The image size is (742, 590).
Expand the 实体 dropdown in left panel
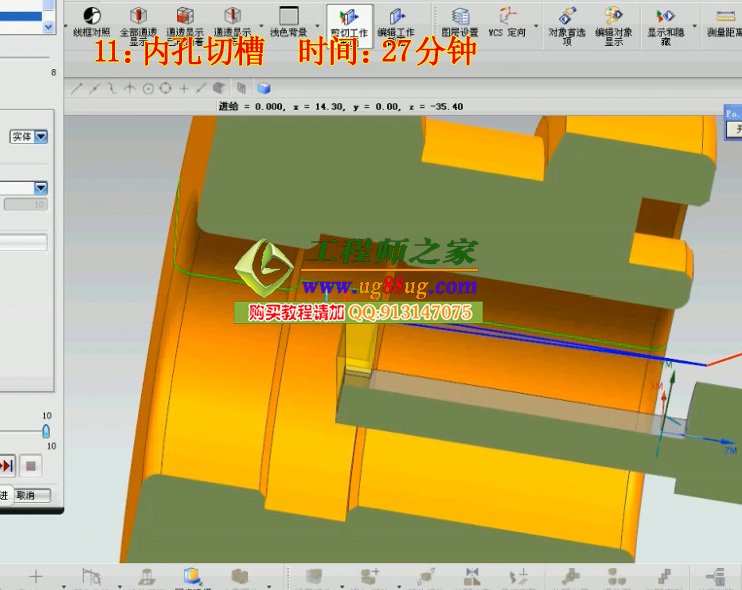tap(42, 137)
